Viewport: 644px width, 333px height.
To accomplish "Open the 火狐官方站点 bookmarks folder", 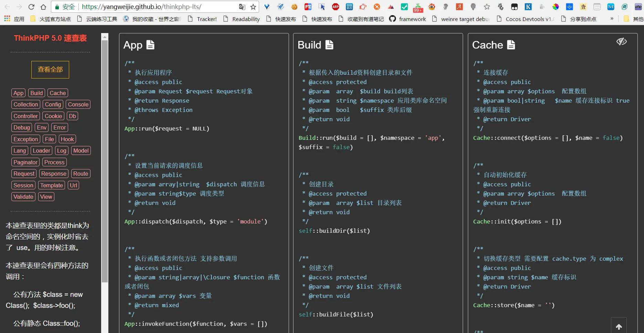I will click(x=51, y=19).
